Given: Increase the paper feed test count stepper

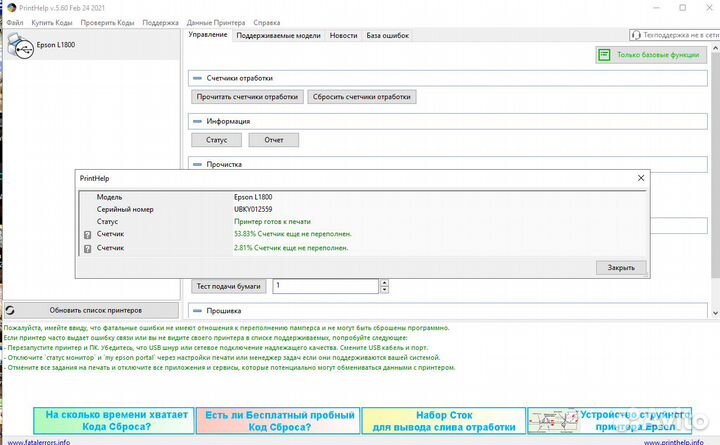Looking at the screenshot, I should tap(384, 282).
